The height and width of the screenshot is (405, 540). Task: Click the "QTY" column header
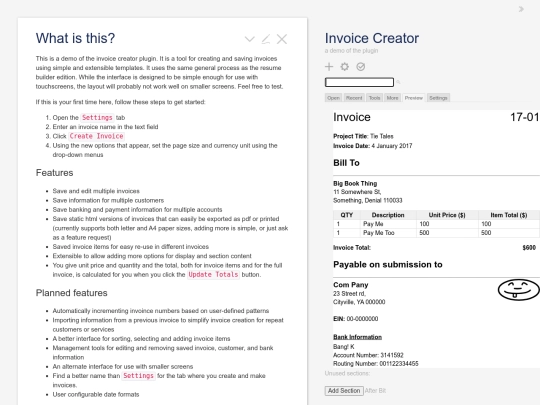coord(346,215)
